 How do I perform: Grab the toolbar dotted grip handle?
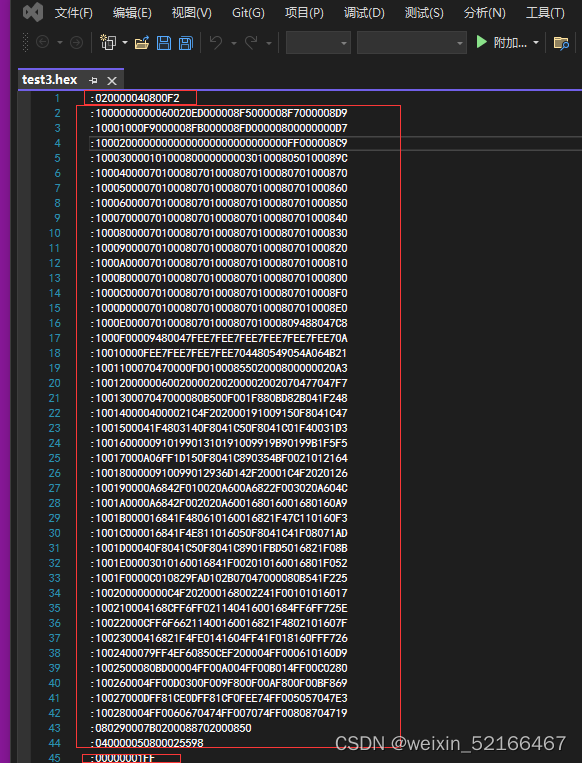pyautogui.click(x=26, y=43)
